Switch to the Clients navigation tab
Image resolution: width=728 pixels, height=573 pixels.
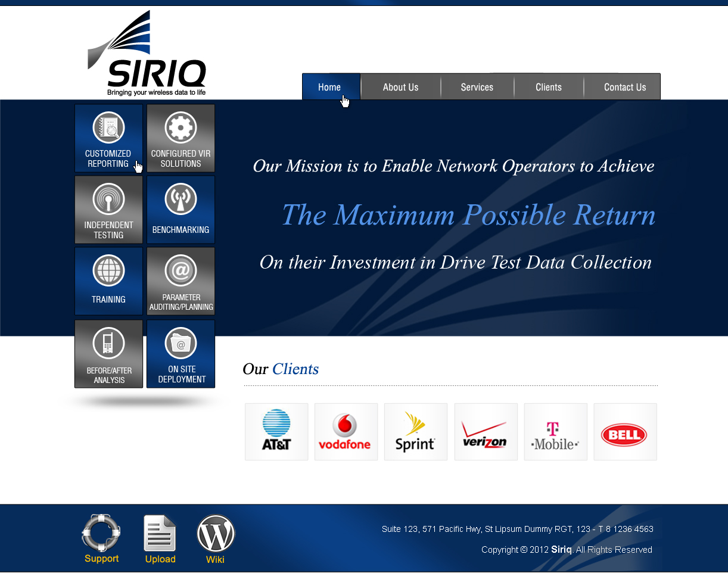coord(548,87)
